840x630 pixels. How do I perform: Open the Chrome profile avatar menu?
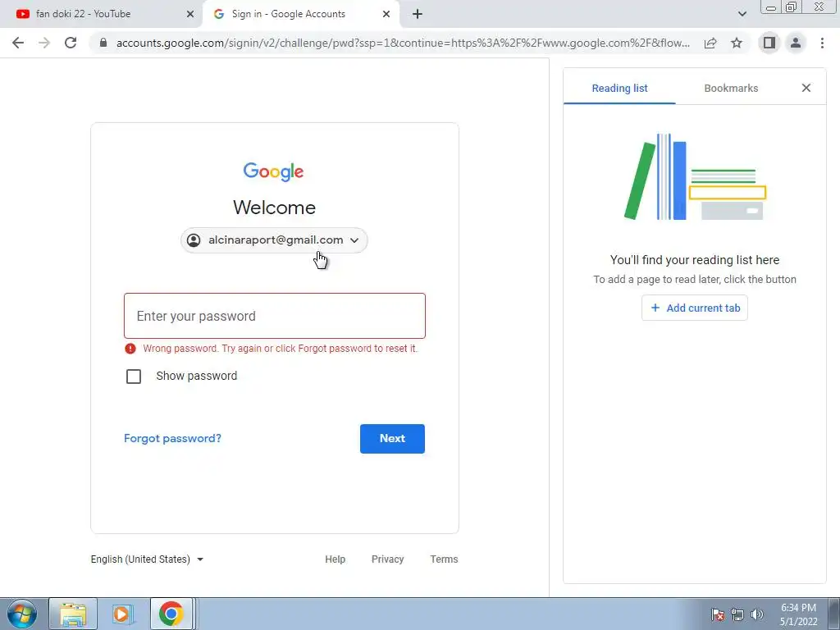point(796,43)
